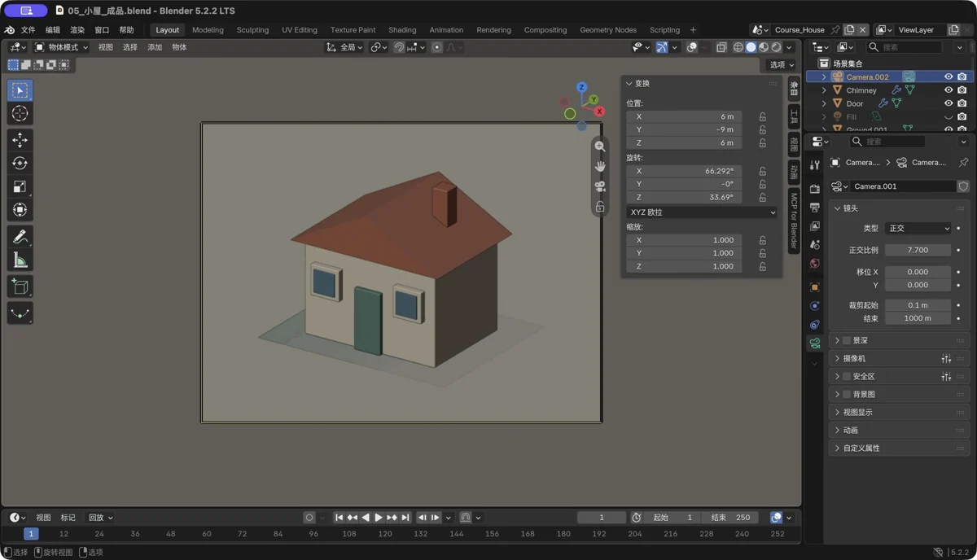The height and width of the screenshot is (560, 977).
Task: Choose the 3D Cursor tool
Action: 20,114
